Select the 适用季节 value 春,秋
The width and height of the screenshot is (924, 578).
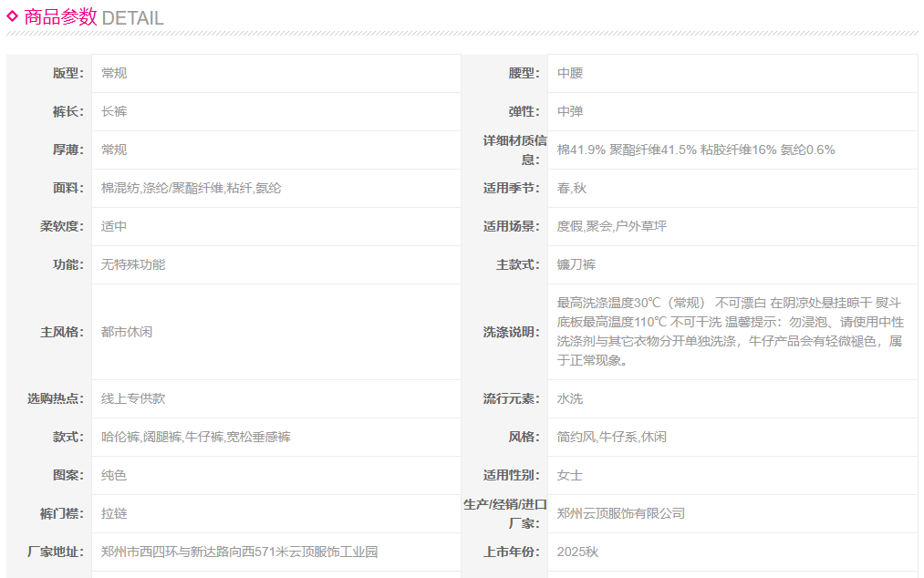point(571,188)
